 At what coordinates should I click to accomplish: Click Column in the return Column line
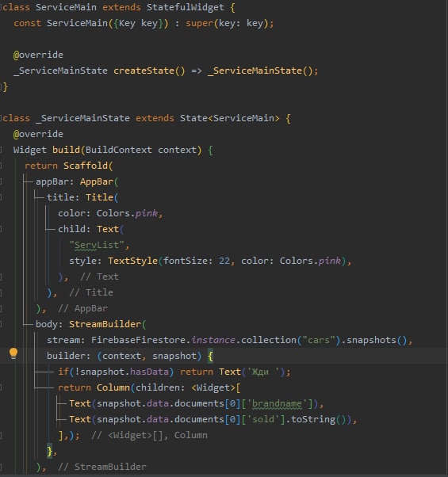(x=113, y=387)
